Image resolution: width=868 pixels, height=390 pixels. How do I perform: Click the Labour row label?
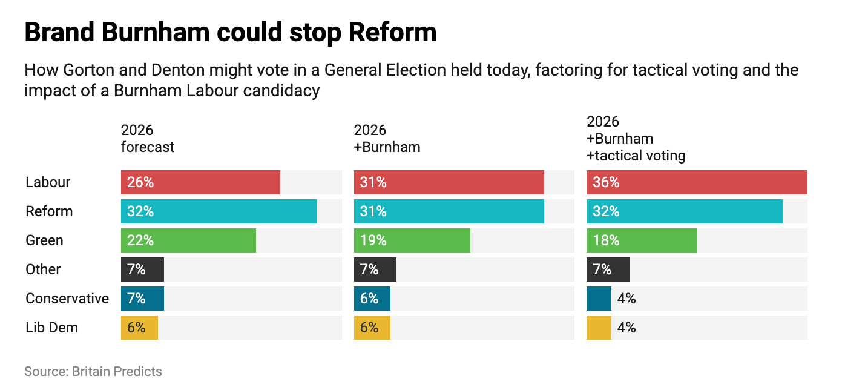[48, 182]
